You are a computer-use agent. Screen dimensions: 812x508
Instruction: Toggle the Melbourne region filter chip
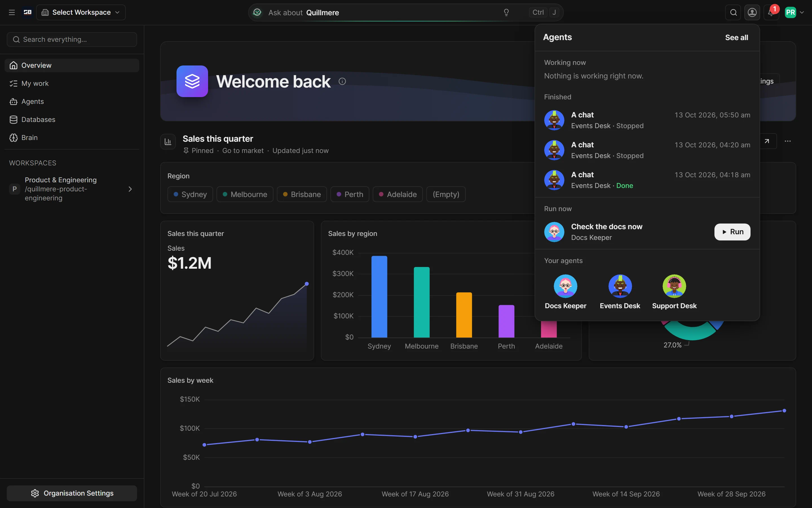(245, 194)
